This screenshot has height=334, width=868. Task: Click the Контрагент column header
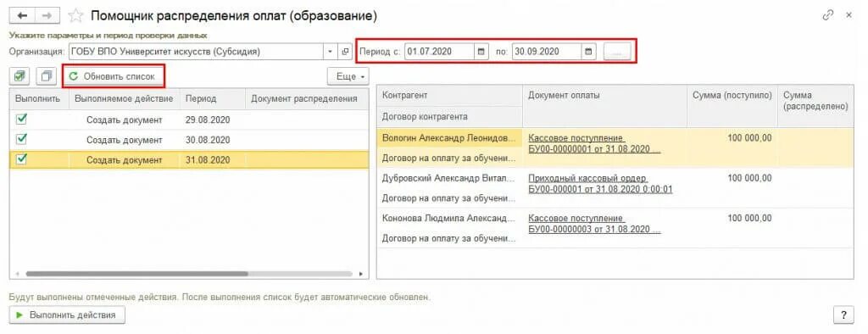click(449, 95)
